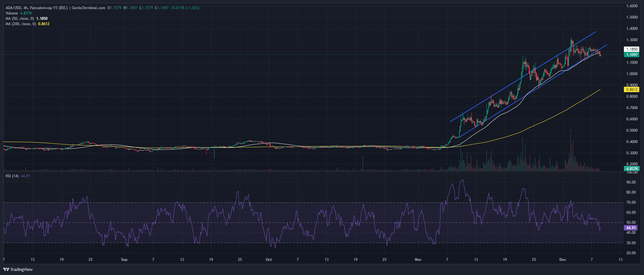Click the 1.0000 price axis tick

(632, 74)
